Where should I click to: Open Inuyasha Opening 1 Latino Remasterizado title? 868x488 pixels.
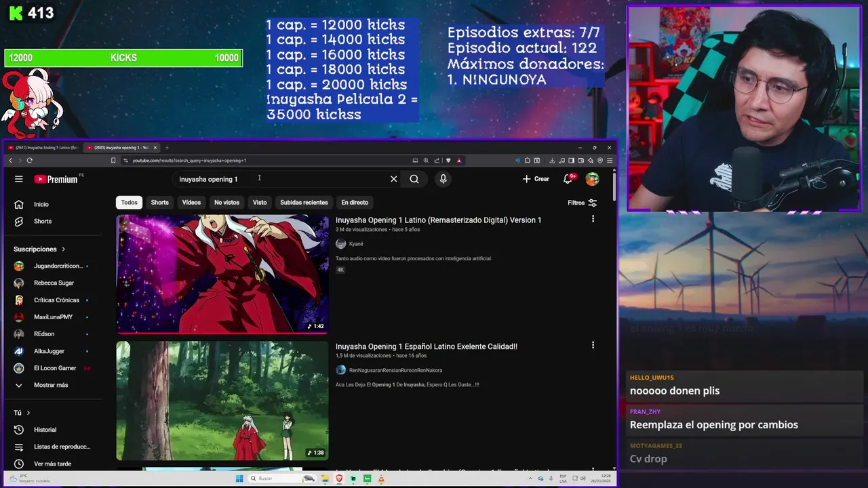(x=438, y=220)
